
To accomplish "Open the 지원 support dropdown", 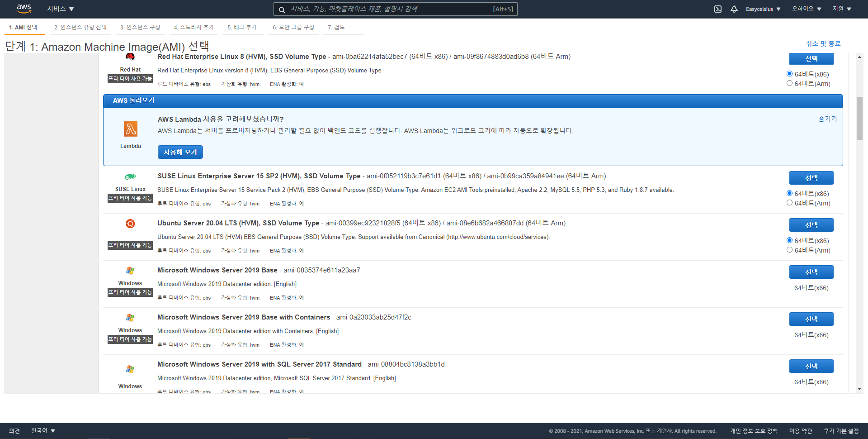I will tap(842, 9).
